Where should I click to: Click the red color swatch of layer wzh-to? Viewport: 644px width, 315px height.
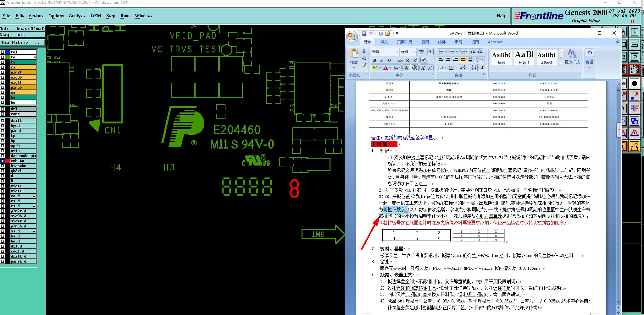pos(8,161)
